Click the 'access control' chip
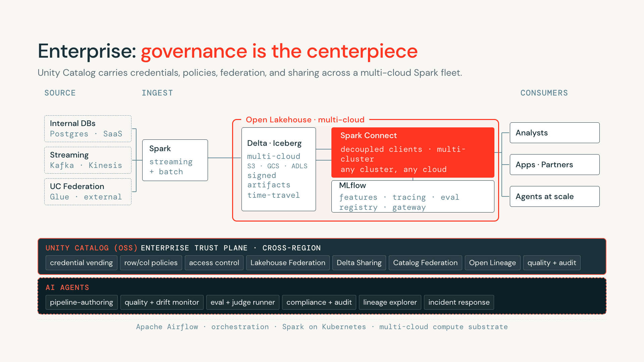The image size is (644, 362). 214,263
